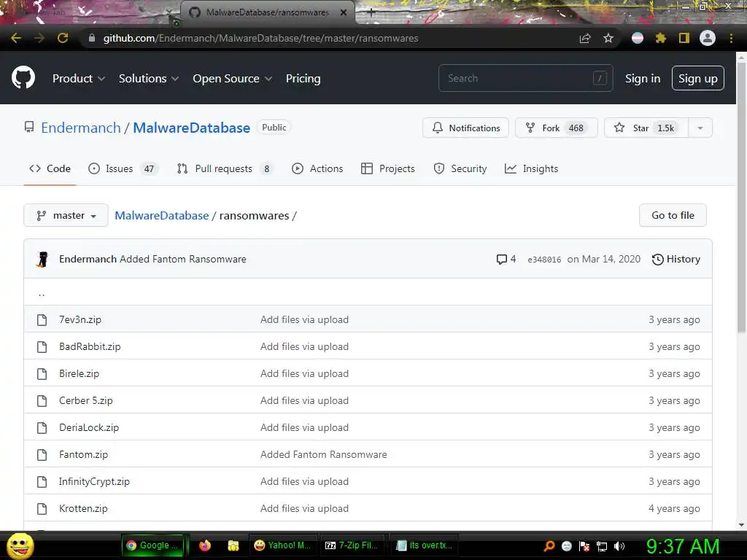
Task: Open the master branch dropdown
Action: tap(66, 215)
